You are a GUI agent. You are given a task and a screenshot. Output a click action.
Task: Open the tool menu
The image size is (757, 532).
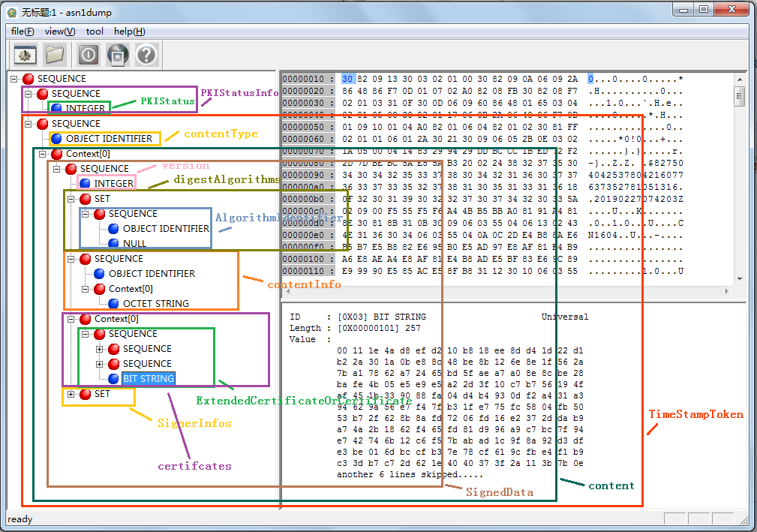tap(94, 31)
